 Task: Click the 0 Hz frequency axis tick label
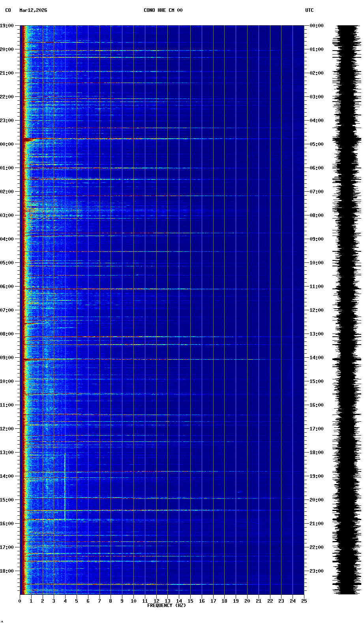click(20, 601)
